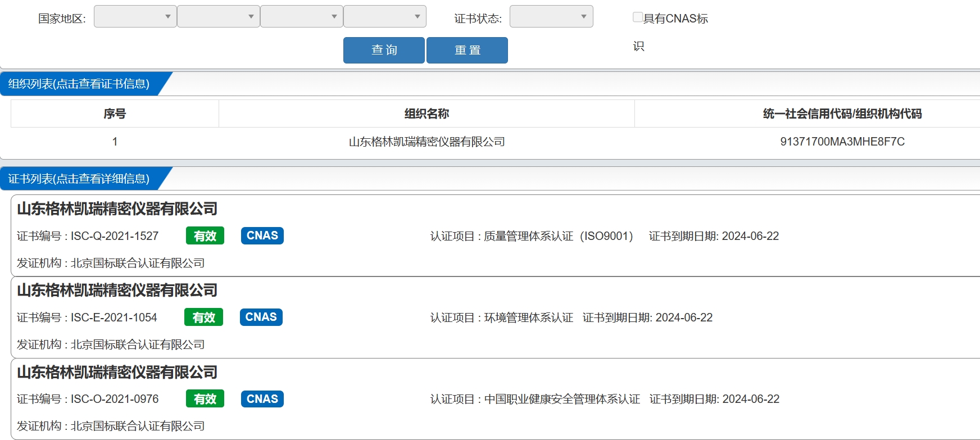Click certificate number ISC-O-2021-0976
This screenshot has width=980, height=440.
click(115, 399)
